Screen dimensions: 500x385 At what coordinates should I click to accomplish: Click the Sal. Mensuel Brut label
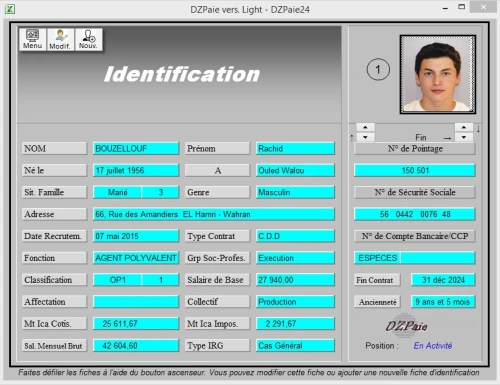[54, 346]
